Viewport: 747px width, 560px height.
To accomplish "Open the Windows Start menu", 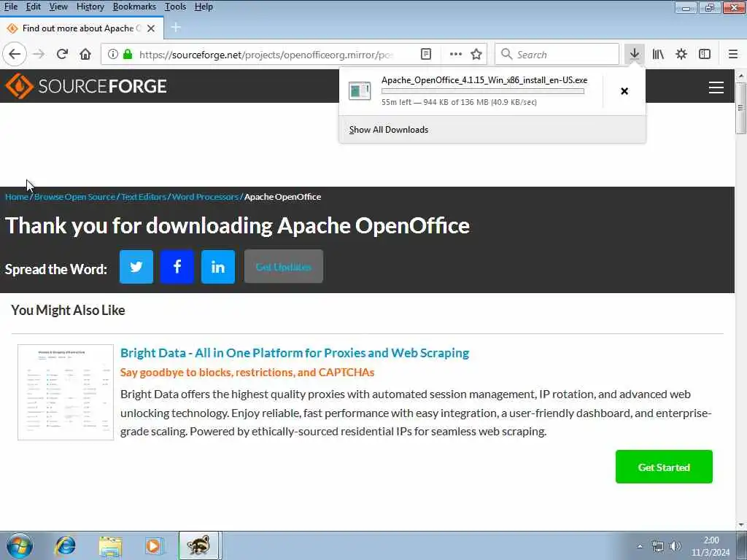I will [x=20, y=545].
